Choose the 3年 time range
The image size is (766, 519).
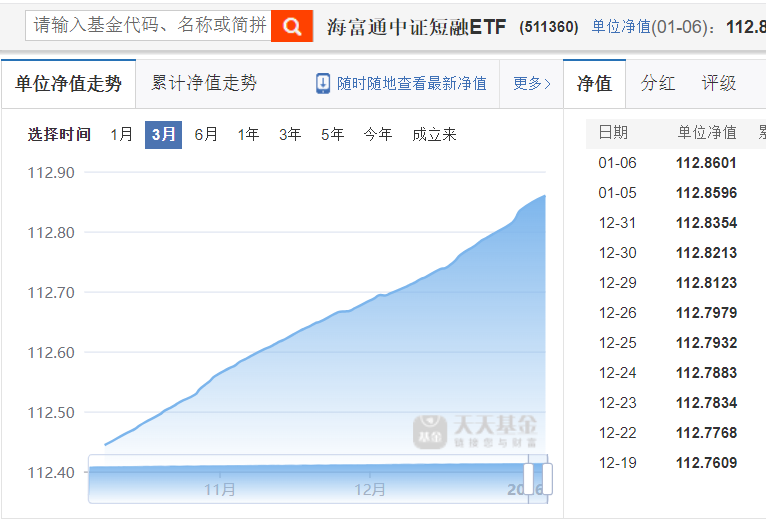pos(290,134)
